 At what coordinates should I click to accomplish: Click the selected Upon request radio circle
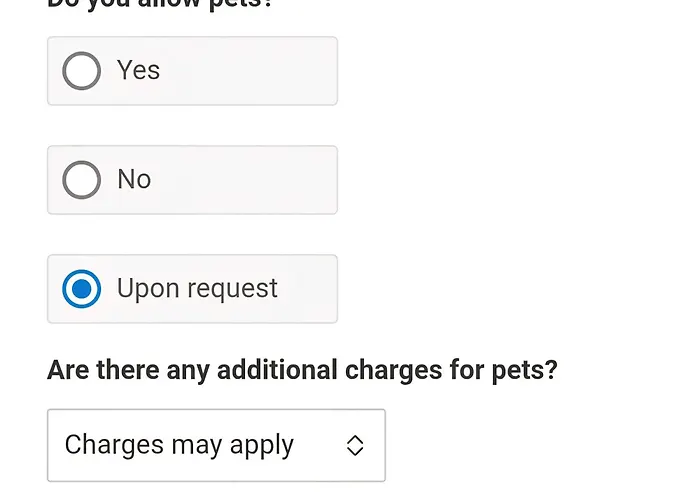(x=82, y=289)
